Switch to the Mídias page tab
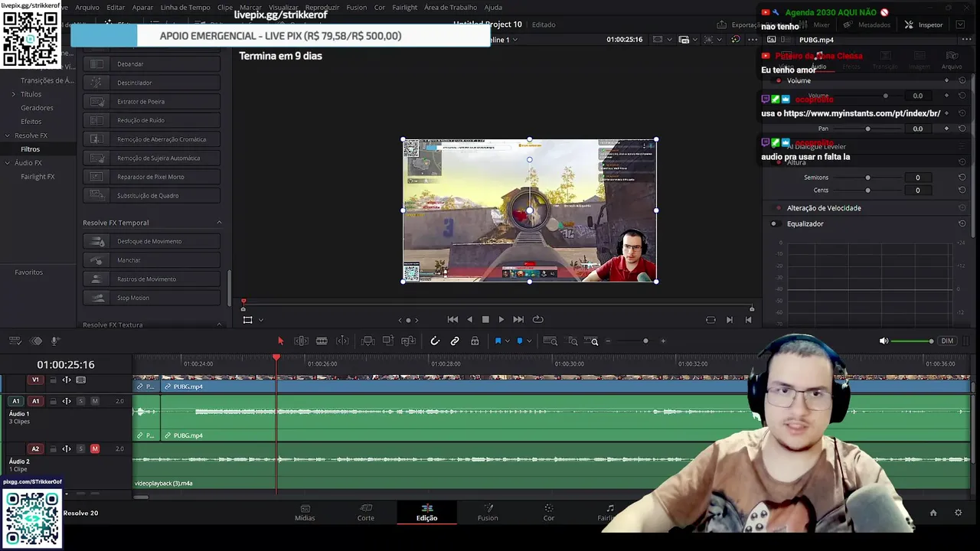 pyautogui.click(x=305, y=513)
